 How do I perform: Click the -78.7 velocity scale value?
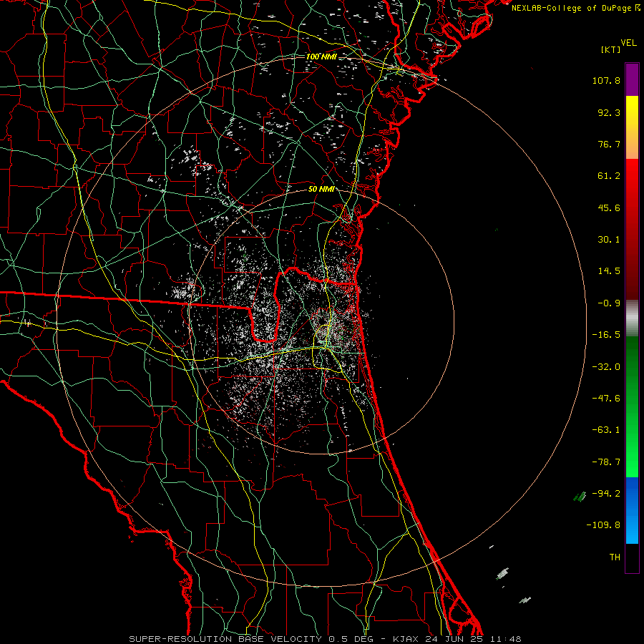pyautogui.click(x=606, y=462)
